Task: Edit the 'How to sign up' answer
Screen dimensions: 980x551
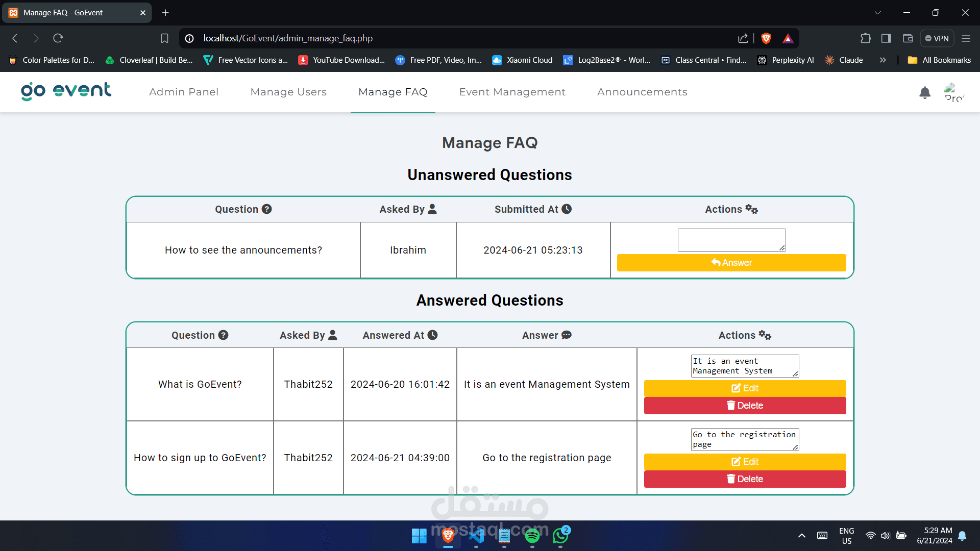Action: [745, 462]
